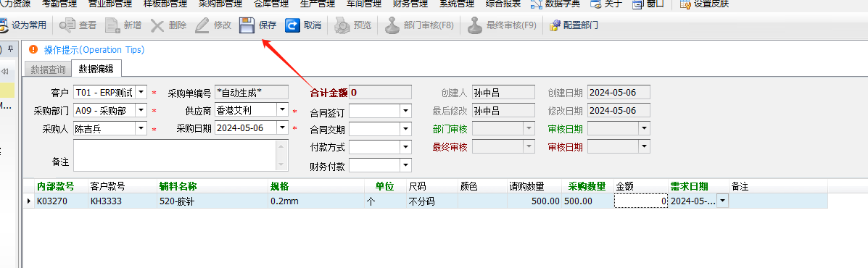The image size is (868, 268).
Task: Switch to the 数据编辑 tab
Action: click(96, 69)
